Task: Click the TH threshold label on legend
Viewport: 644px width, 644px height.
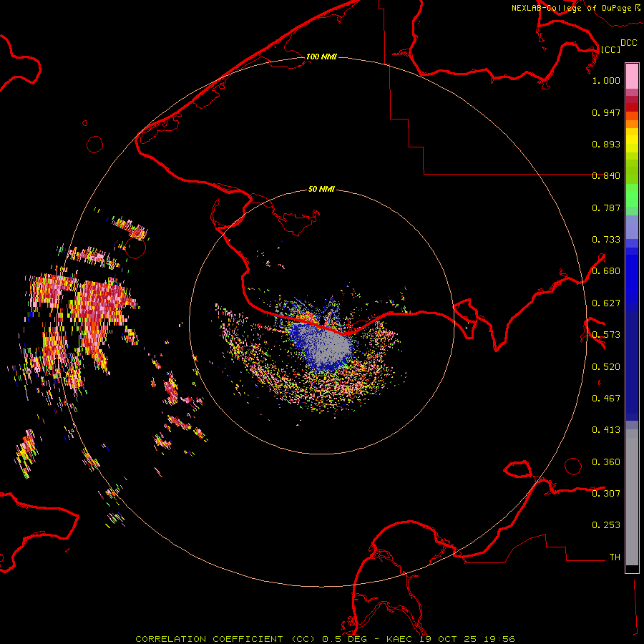Action: click(615, 557)
